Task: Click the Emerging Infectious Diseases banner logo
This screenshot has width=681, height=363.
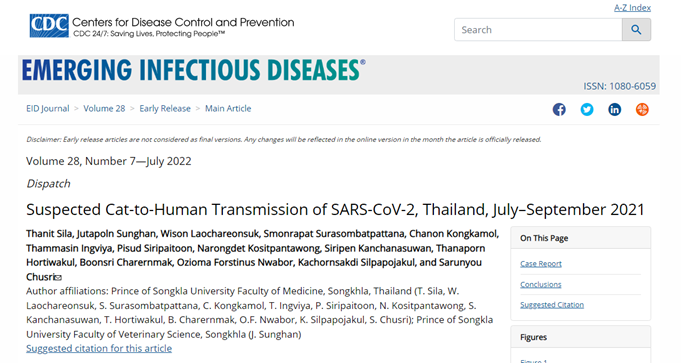Action: [x=194, y=70]
